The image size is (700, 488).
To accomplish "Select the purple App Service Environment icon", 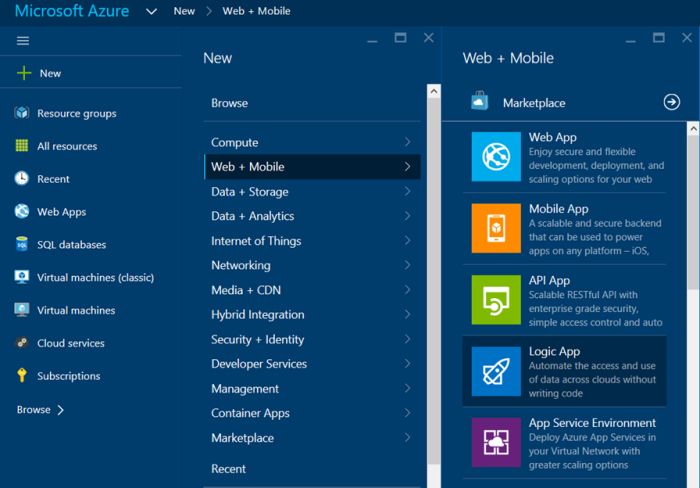I will (x=496, y=442).
